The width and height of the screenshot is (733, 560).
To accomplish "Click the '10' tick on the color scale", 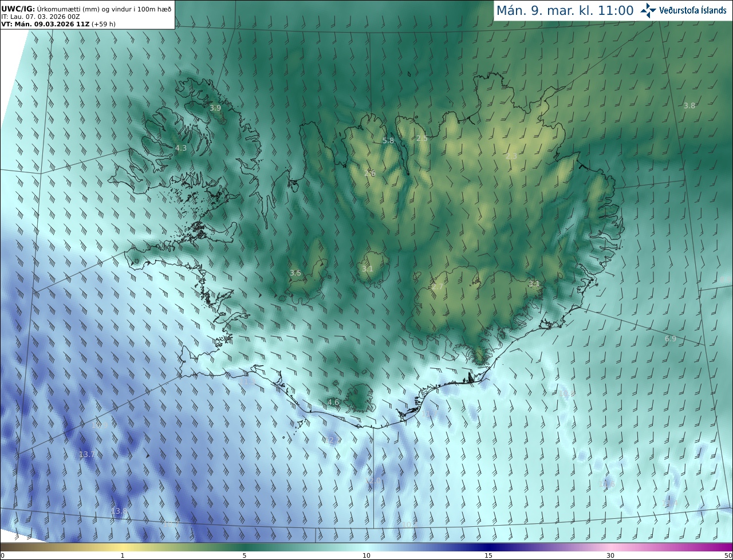I will [x=366, y=555].
